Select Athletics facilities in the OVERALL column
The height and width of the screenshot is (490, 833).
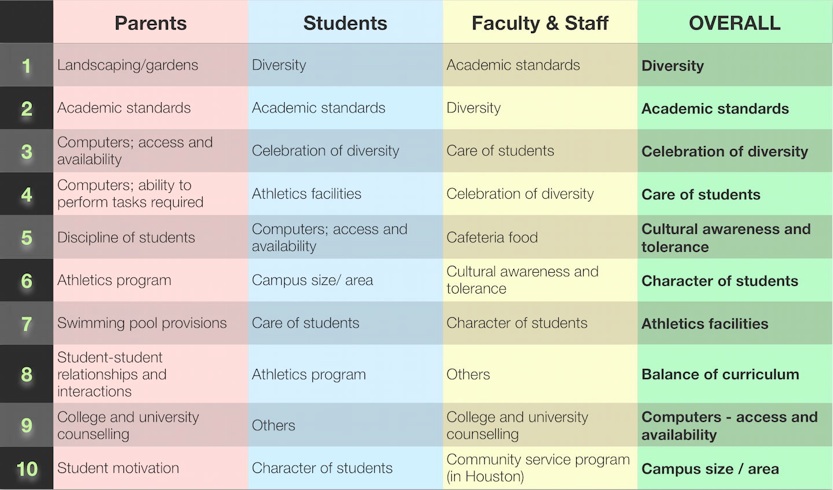coord(705,324)
